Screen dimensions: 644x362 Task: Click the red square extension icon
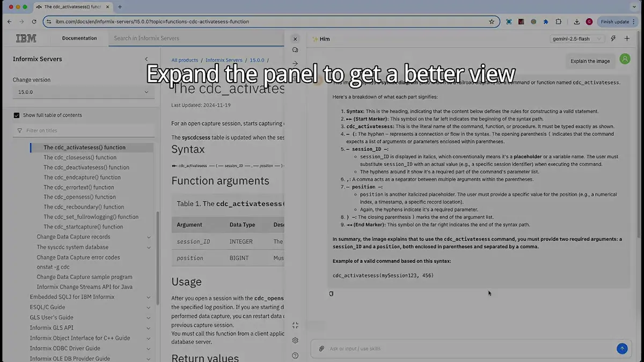coord(521,21)
